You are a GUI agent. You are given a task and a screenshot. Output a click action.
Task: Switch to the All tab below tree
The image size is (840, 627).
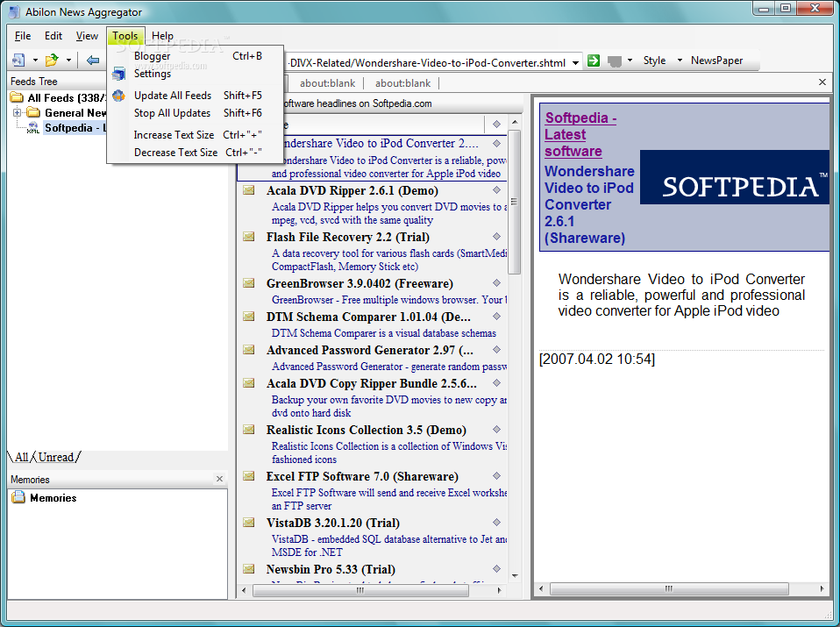(21, 457)
